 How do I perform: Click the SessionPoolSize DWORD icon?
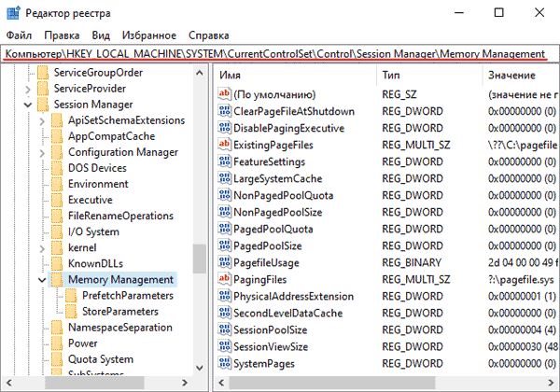click(x=224, y=329)
